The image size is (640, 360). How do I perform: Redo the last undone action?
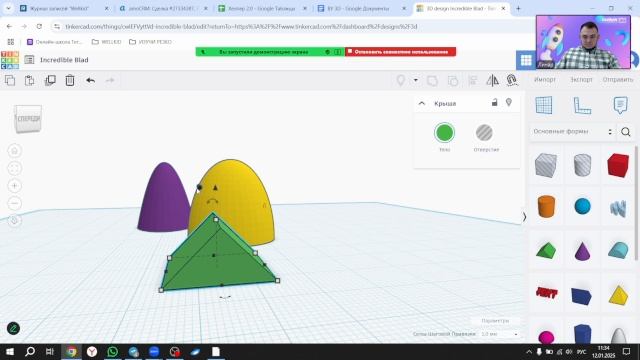pyautogui.click(x=110, y=80)
